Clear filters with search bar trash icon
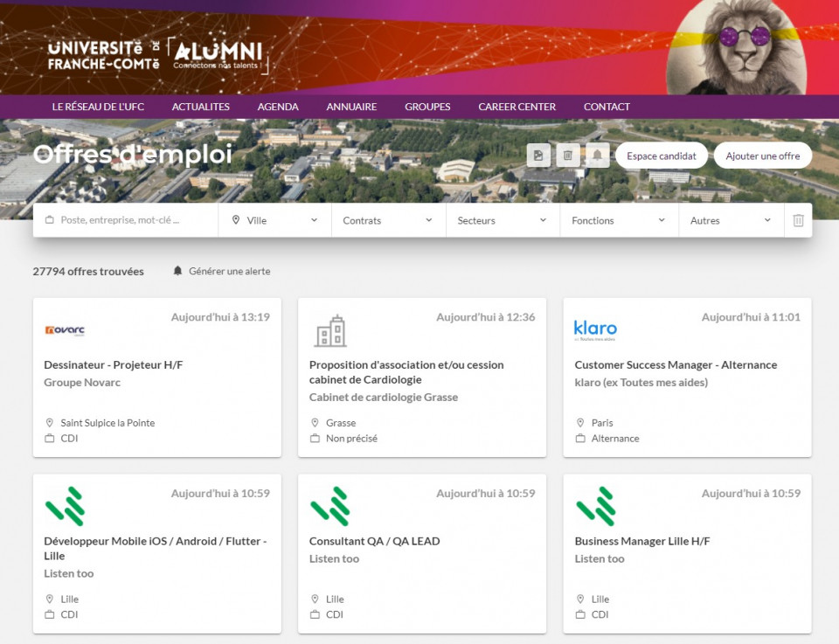 click(x=798, y=220)
